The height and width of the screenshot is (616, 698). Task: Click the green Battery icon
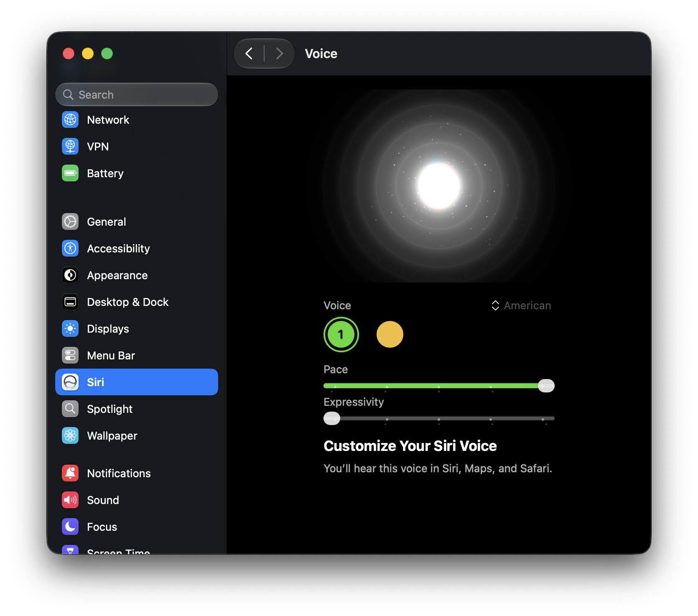point(70,173)
